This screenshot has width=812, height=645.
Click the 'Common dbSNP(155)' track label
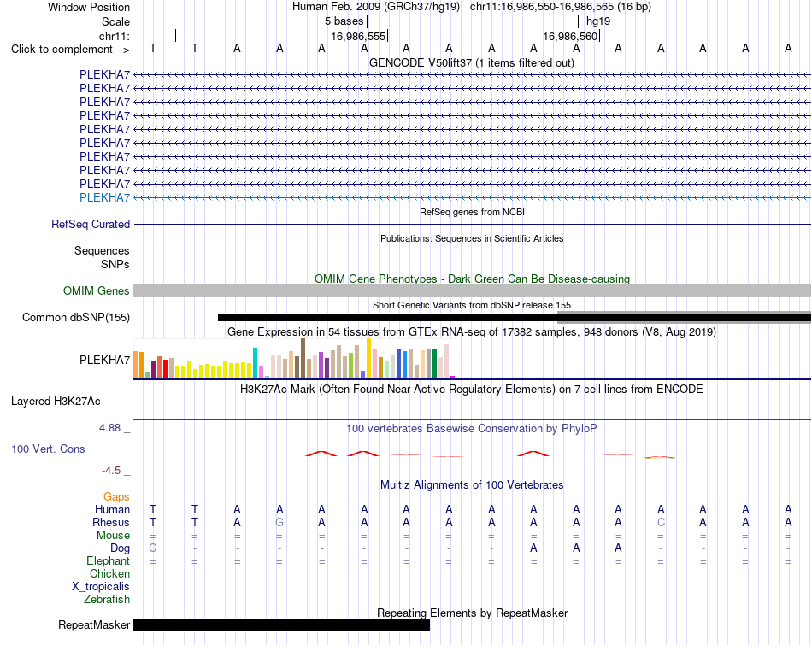pyautogui.click(x=76, y=317)
